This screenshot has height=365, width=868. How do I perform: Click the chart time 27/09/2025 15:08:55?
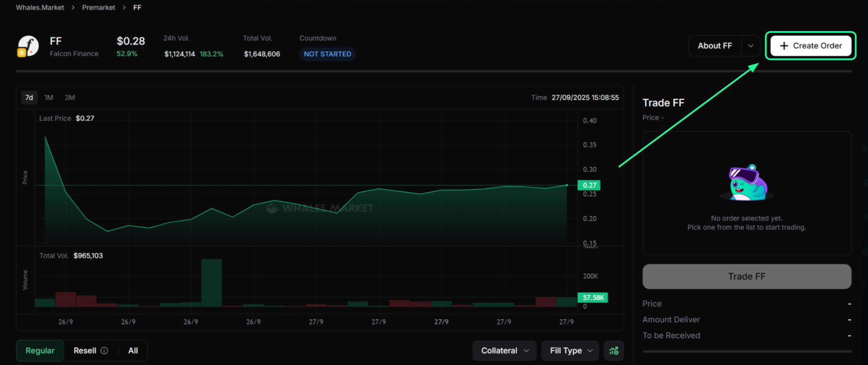click(x=585, y=98)
